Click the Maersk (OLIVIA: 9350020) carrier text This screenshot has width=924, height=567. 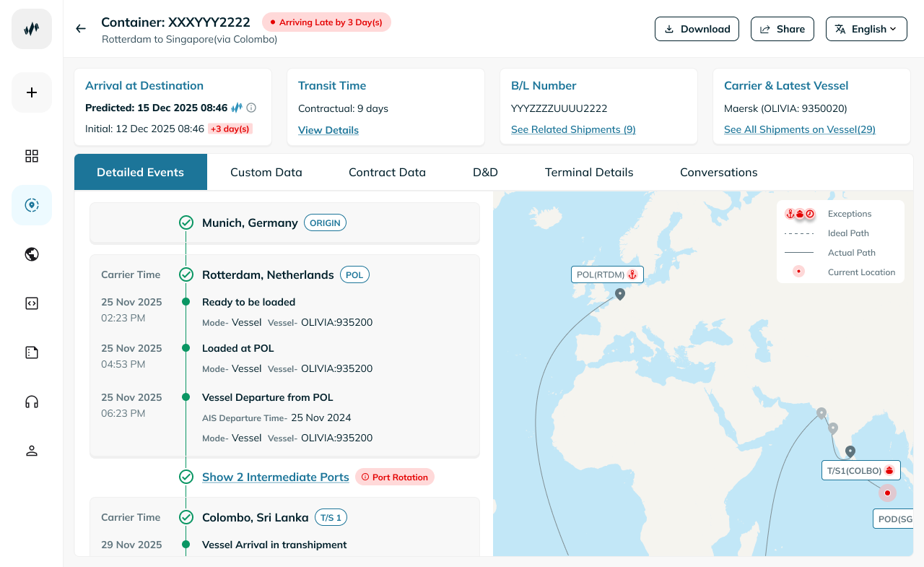pyautogui.click(x=785, y=108)
